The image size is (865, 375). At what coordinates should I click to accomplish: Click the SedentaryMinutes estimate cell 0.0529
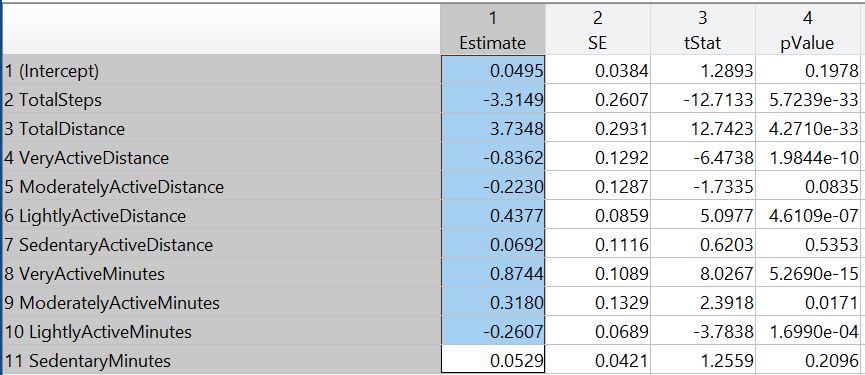pos(493,361)
